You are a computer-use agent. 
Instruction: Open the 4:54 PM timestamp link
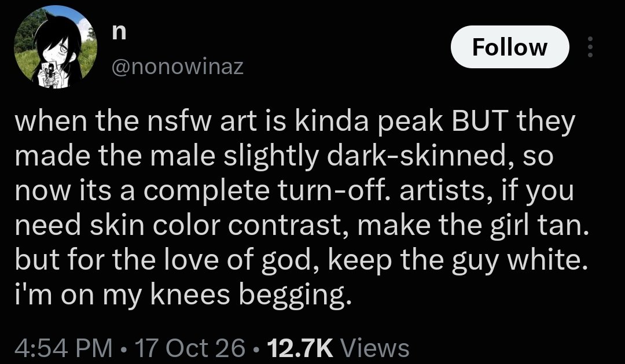[64, 348]
